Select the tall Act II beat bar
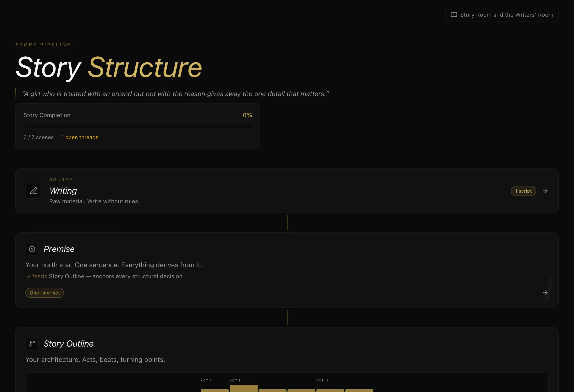 click(x=243, y=388)
